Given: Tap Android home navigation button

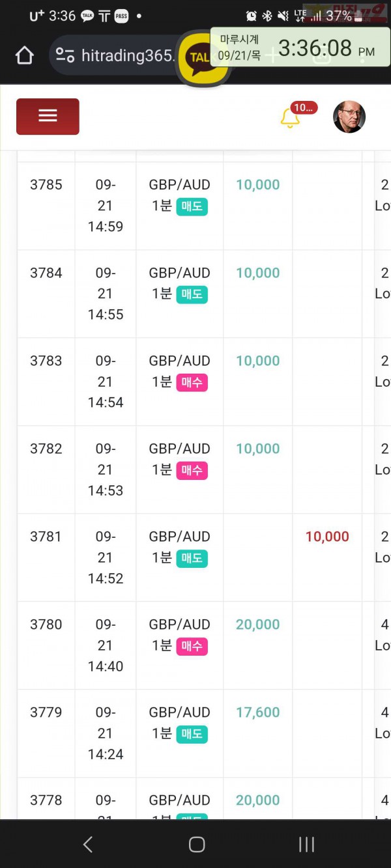Looking at the screenshot, I should click(196, 845).
